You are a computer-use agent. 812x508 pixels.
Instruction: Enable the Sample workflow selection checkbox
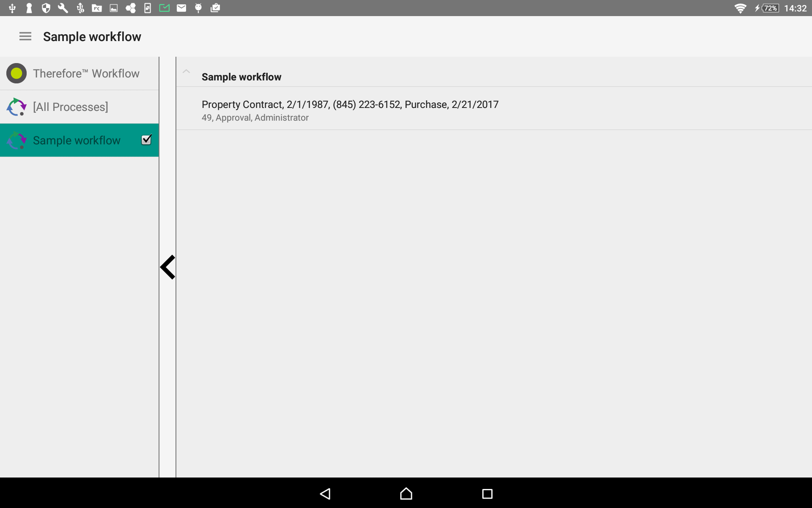[x=146, y=140]
